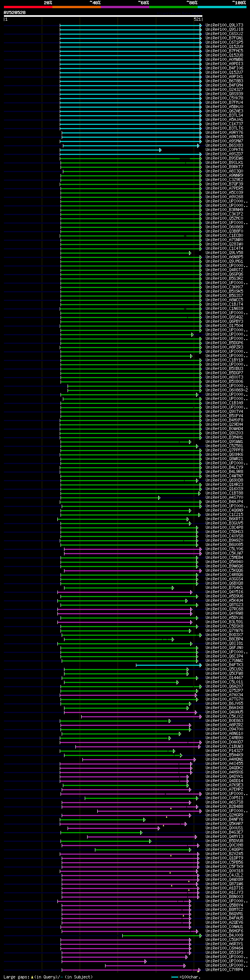Select the UniRef100_C1K737 label
Screen dimensions: 250x980
(x=224, y=124)
